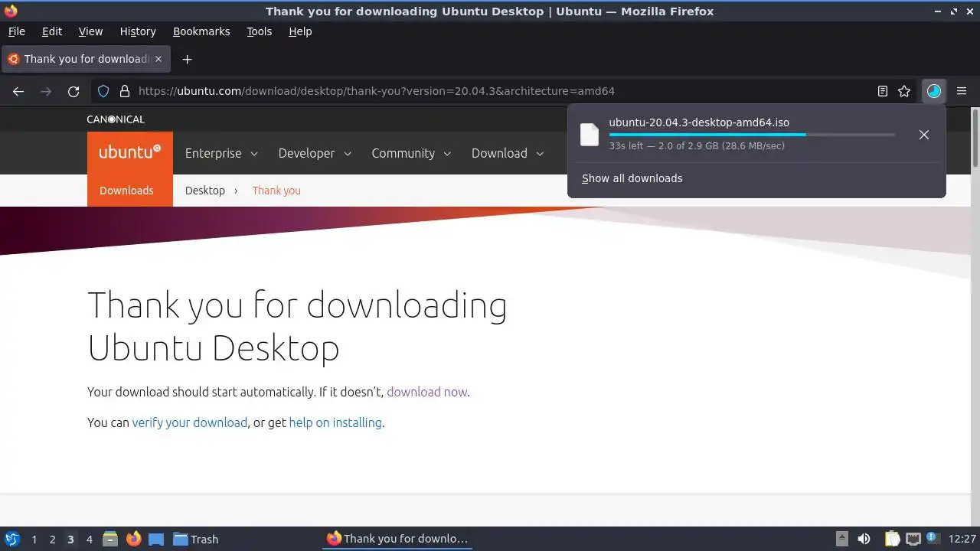This screenshot has width=980, height=551.
Task: Click the padlock site security icon
Action: click(124, 91)
